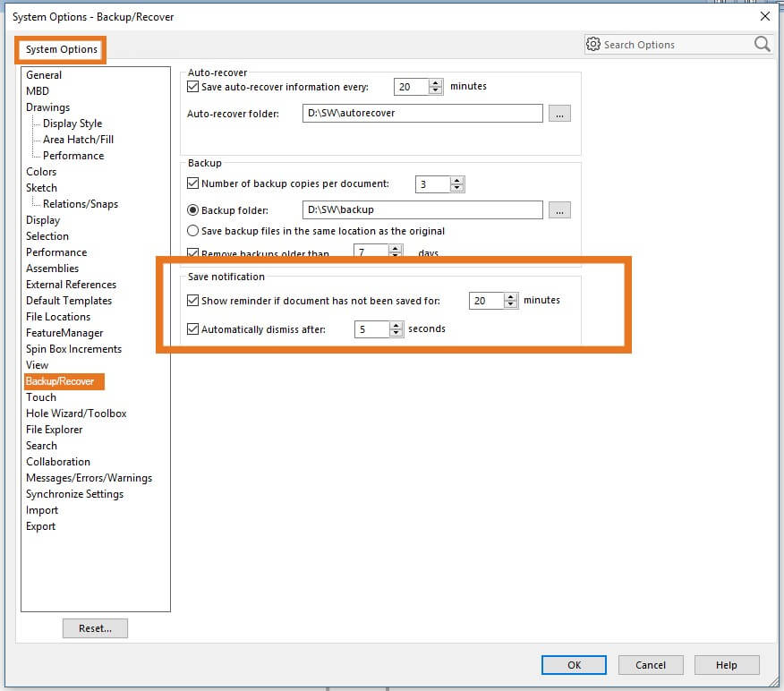
Task: Decrease auto-dismiss seconds with the down arrow
Action: click(x=396, y=333)
